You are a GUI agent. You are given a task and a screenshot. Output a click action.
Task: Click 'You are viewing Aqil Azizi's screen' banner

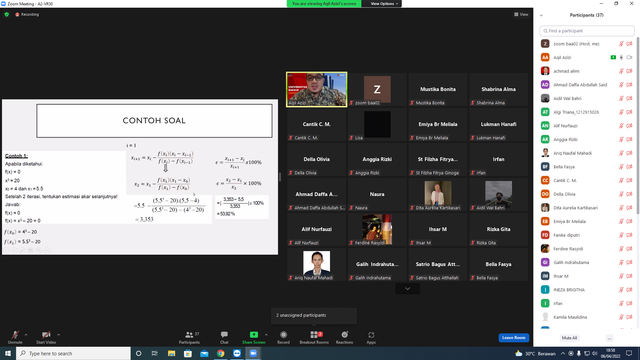coord(324,4)
